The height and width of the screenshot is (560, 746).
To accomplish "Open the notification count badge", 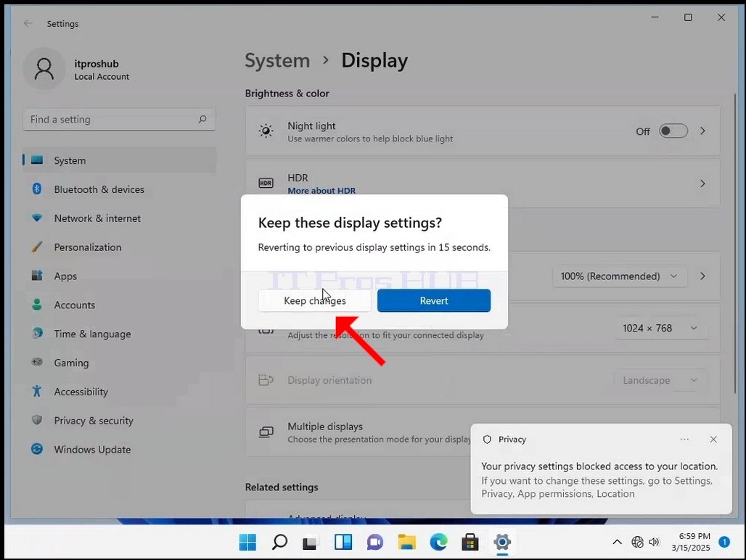I will [x=724, y=541].
